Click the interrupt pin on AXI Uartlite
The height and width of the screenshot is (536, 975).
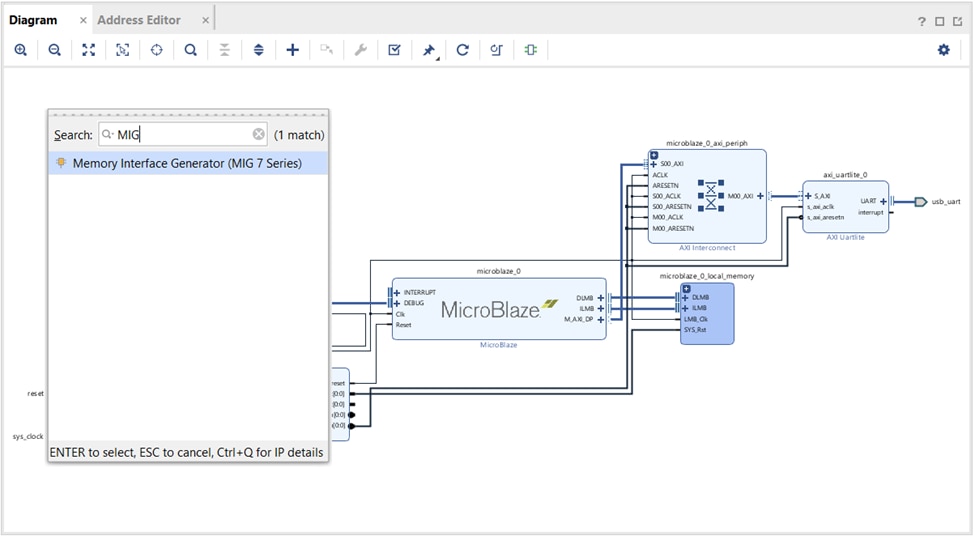pos(871,213)
